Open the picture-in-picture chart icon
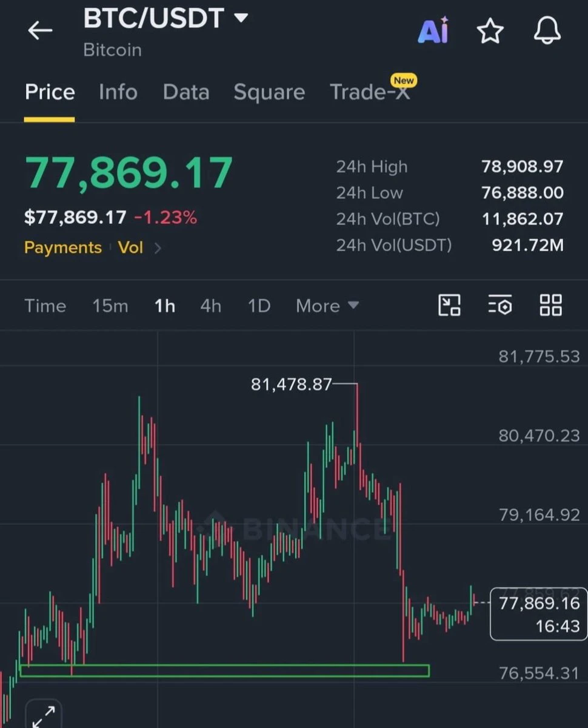588x728 pixels. pyautogui.click(x=449, y=305)
